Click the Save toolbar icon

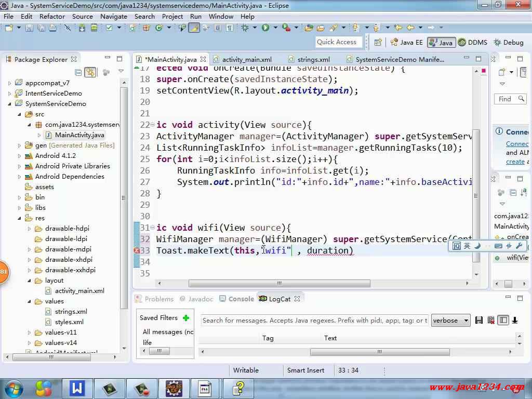[x=29, y=28]
